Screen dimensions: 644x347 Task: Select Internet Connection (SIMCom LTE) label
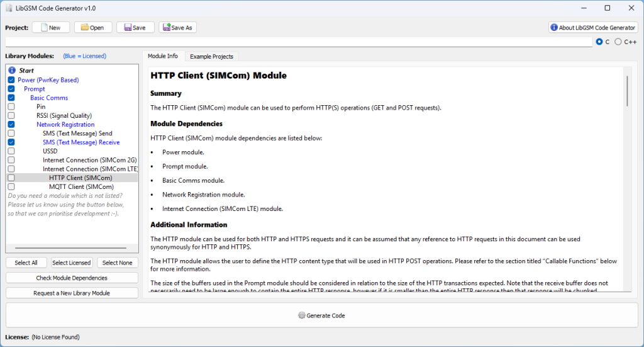click(x=91, y=169)
